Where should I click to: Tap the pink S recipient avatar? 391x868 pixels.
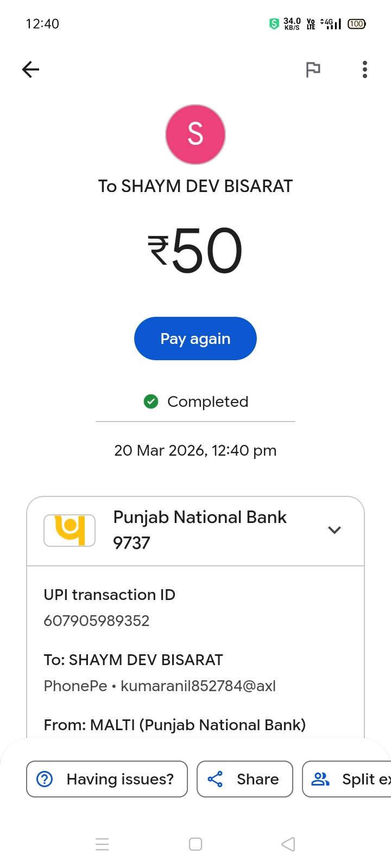click(x=195, y=135)
